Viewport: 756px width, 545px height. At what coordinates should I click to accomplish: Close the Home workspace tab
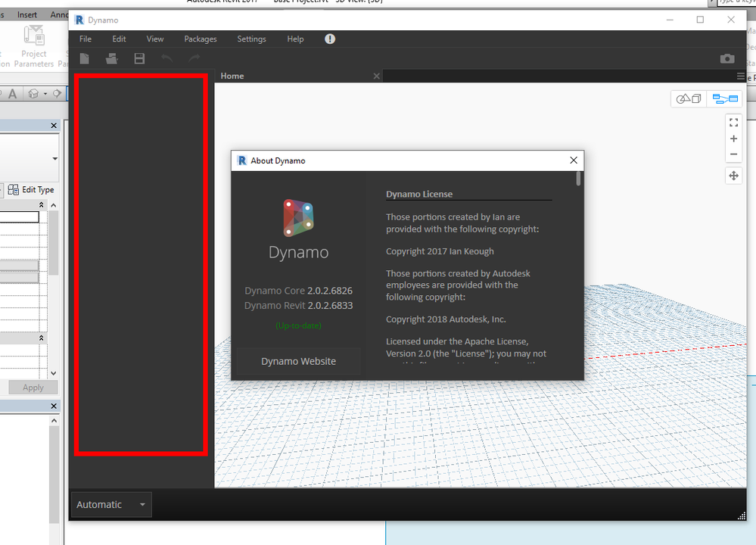click(x=377, y=76)
